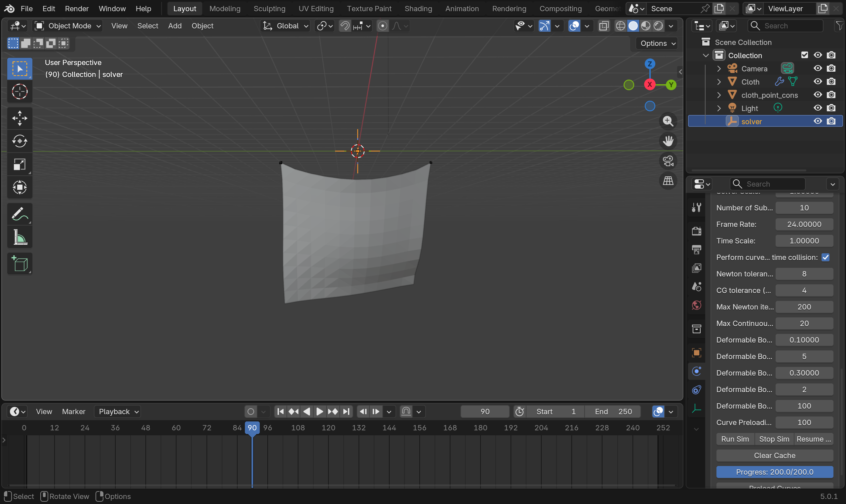Open Global transform orientation dropdown
846x504 pixels.
286,26
